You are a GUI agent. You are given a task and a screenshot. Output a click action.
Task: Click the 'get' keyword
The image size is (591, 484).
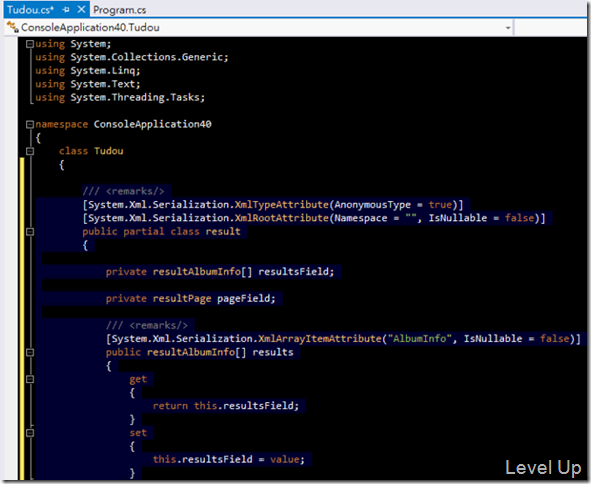click(138, 379)
